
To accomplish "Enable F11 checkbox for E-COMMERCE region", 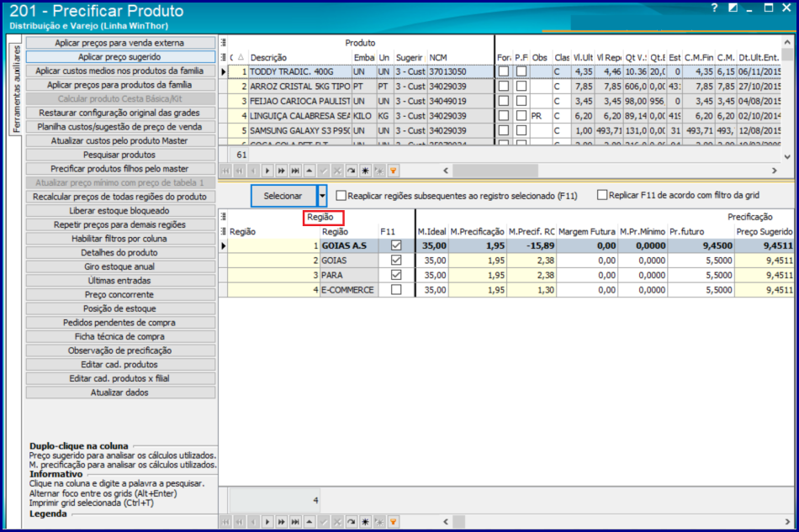I will pyautogui.click(x=396, y=290).
